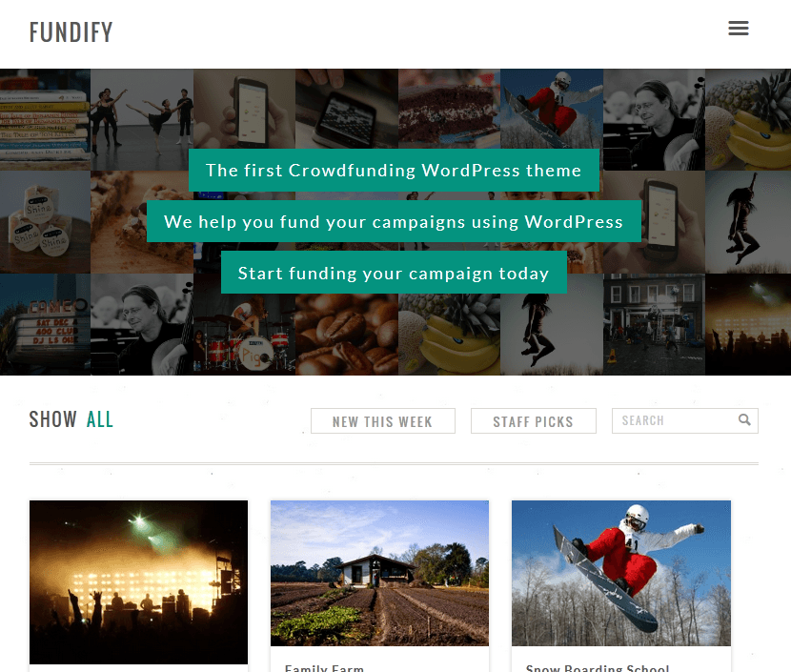The width and height of the screenshot is (791, 672).
Task: Click the Cameo marquee sign tile
Action: [x=46, y=324]
